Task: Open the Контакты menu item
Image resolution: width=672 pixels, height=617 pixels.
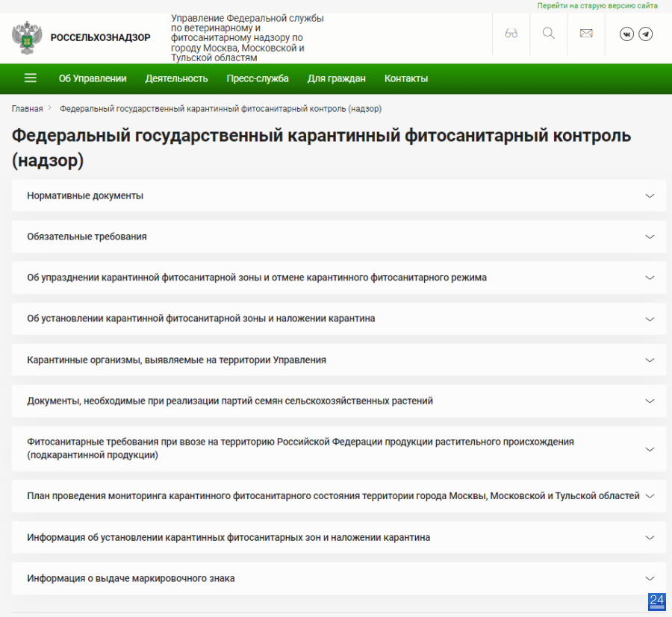Action: pyautogui.click(x=406, y=78)
